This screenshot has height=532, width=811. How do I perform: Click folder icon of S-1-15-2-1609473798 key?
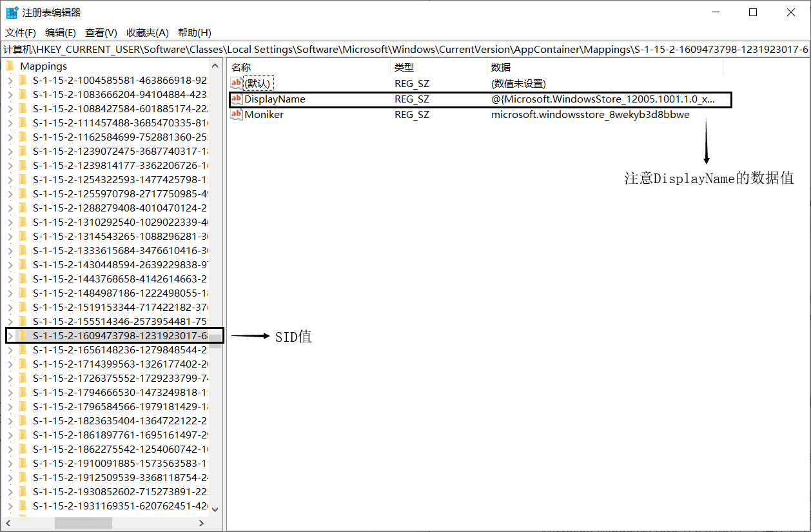click(x=23, y=335)
